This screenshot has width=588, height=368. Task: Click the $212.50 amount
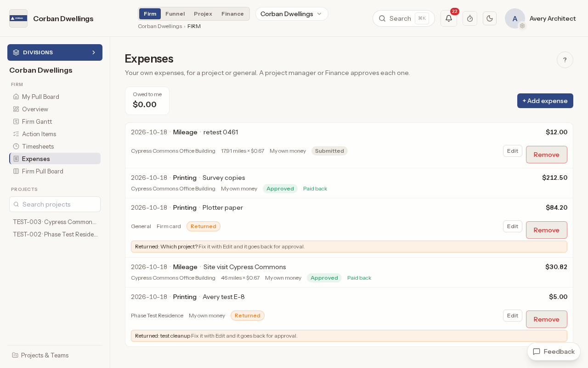(554, 178)
